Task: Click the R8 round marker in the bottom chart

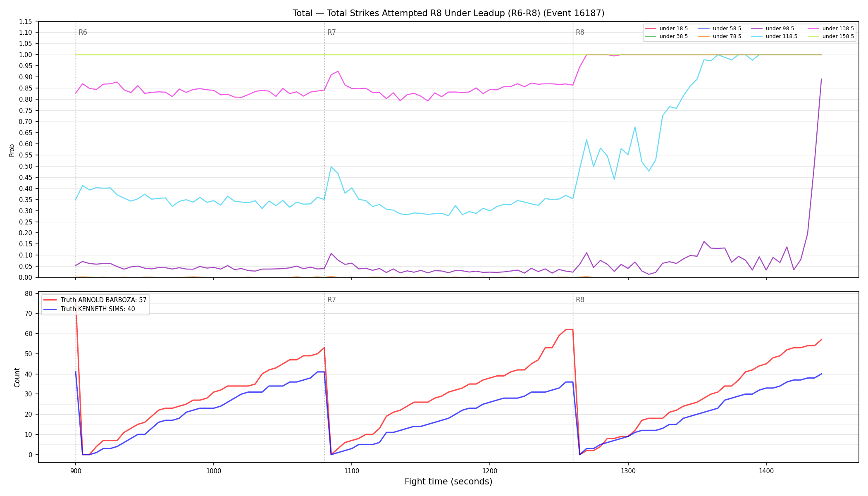Action: coord(580,300)
